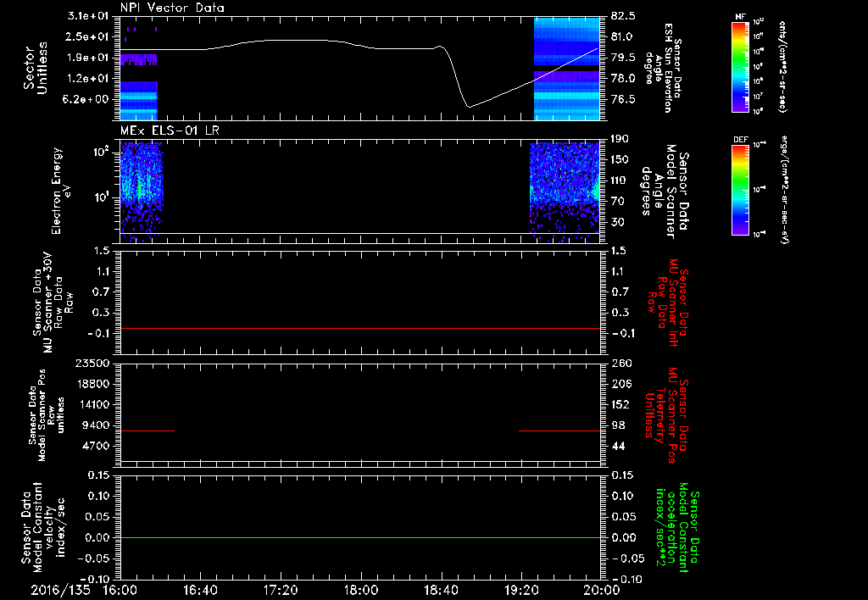868x600 pixels.
Task: Click the 6.2e+00 sector tick label
Action: [87, 100]
